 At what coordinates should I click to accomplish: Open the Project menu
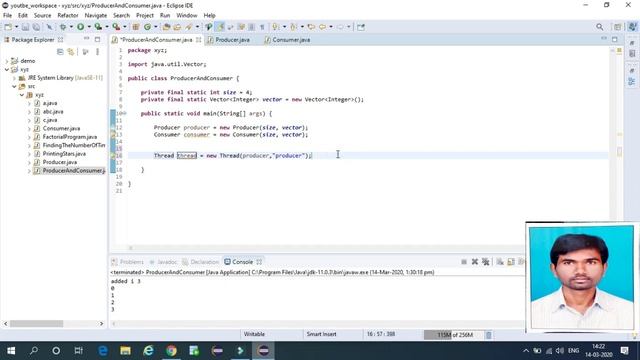(x=145, y=15)
